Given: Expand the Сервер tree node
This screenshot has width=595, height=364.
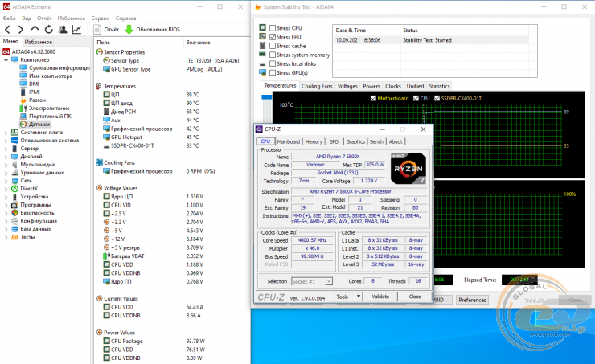Looking at the screenshot, I should coord(6,149).
